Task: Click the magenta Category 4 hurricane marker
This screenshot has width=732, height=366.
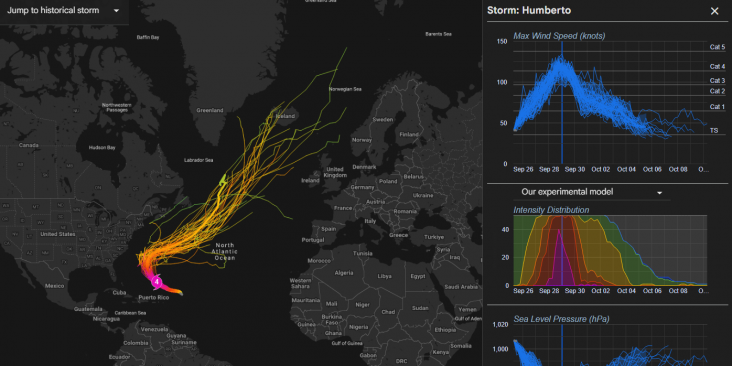Action: coord(157,282)
